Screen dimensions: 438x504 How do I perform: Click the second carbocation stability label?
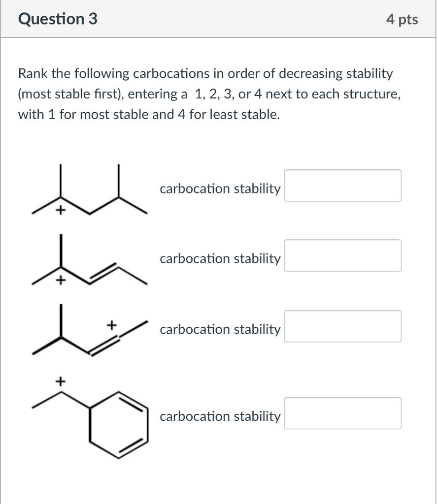click(220, 258)
